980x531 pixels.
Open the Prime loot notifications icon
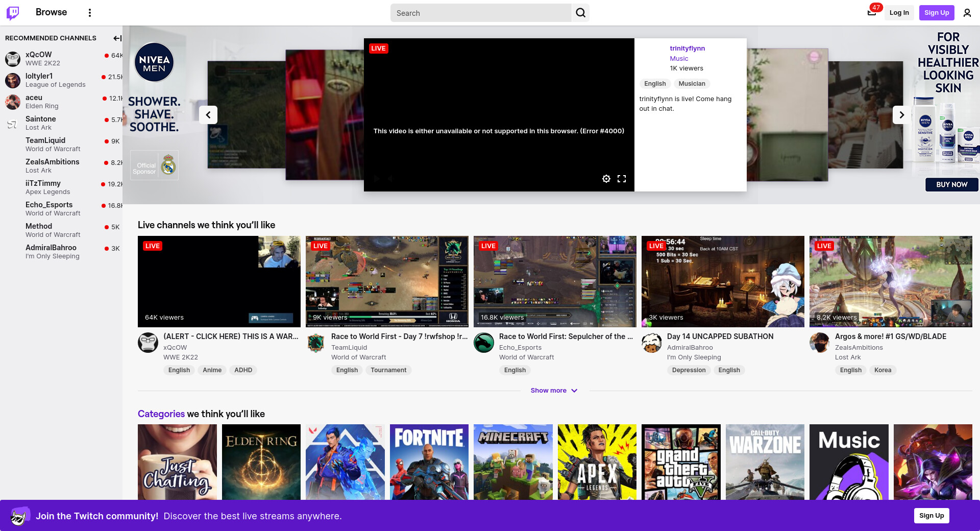click(872, 13)
